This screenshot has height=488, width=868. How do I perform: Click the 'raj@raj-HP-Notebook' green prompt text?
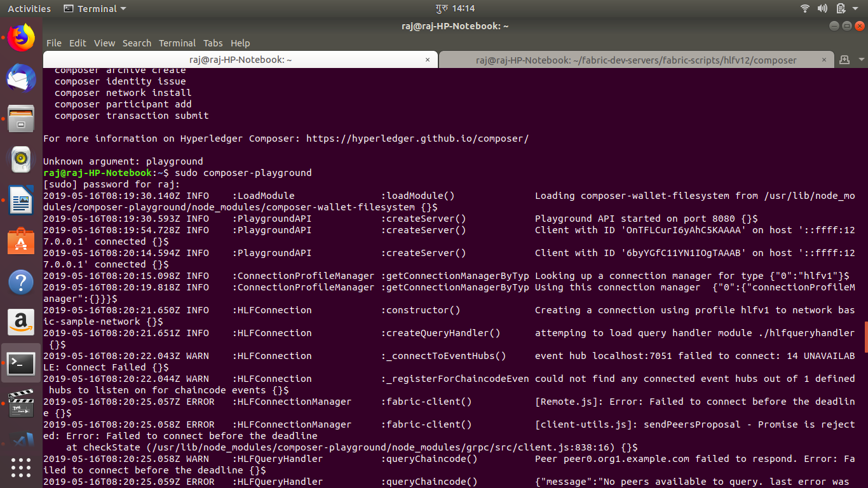97,173
